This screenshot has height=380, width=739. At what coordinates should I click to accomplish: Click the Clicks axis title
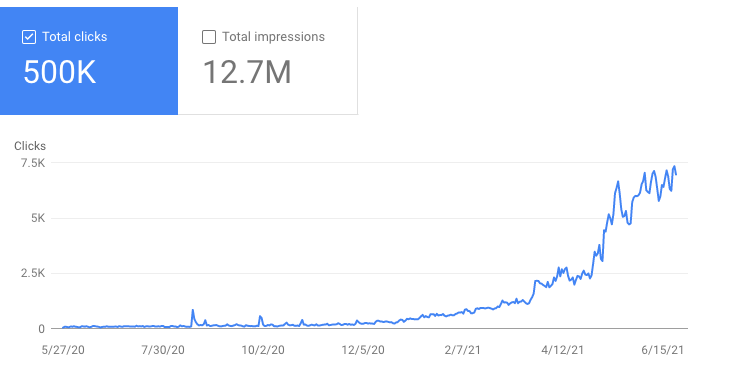click(30, 146)
